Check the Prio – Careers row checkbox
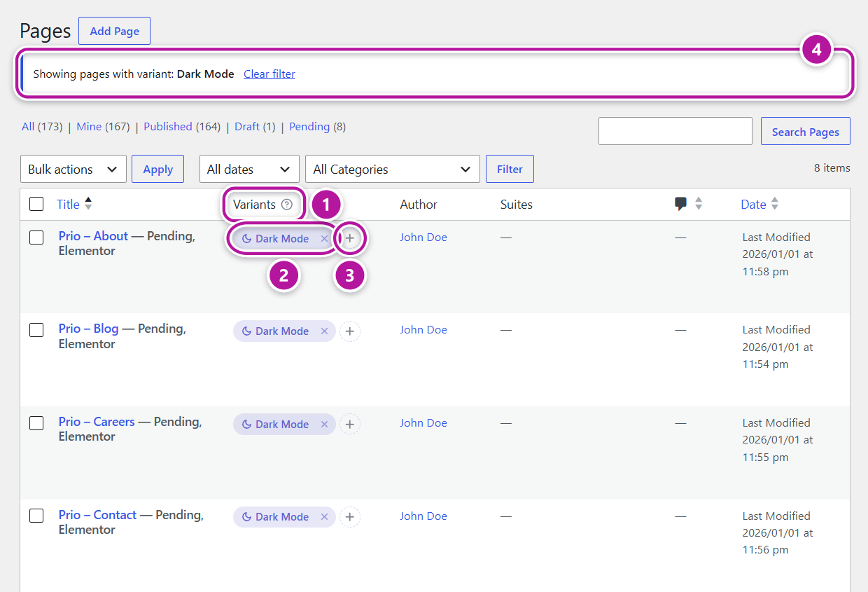Viewport: 868px width, 592px height. pyautogui.click(x=36, y=423)
